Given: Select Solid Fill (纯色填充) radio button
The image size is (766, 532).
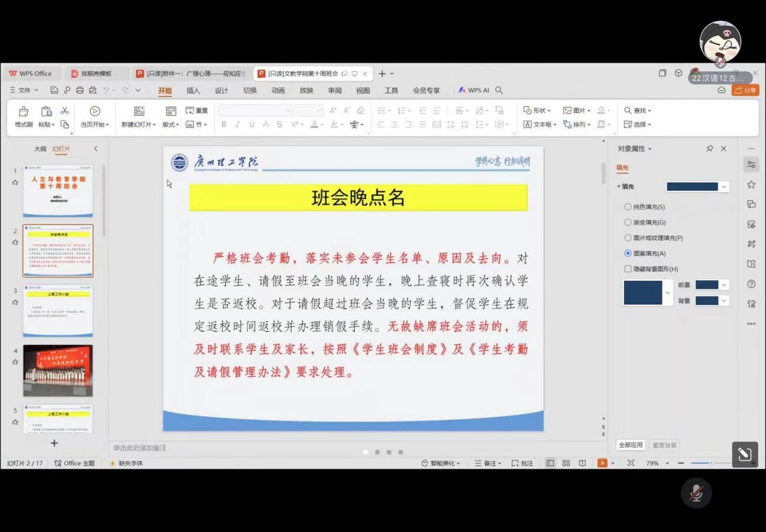Looking at the screenshot, I should click(628, 207).
